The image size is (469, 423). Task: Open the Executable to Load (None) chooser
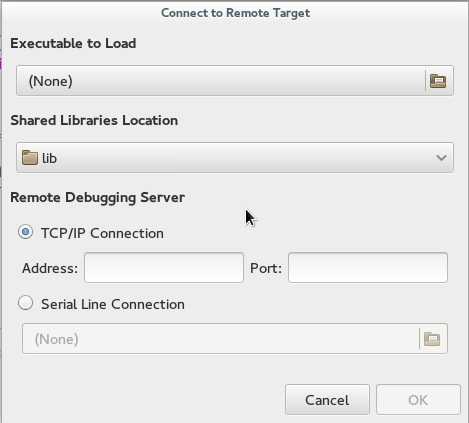[235, 81]
